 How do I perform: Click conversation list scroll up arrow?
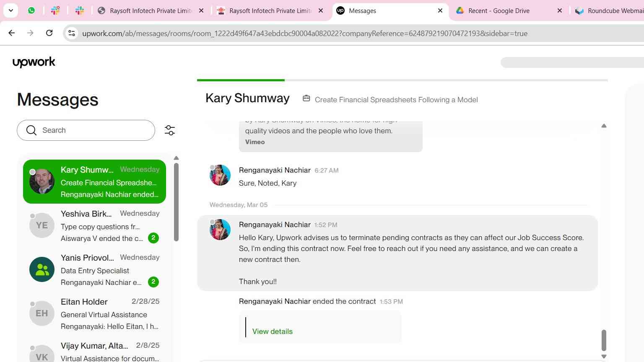click(x=176, y=158)
